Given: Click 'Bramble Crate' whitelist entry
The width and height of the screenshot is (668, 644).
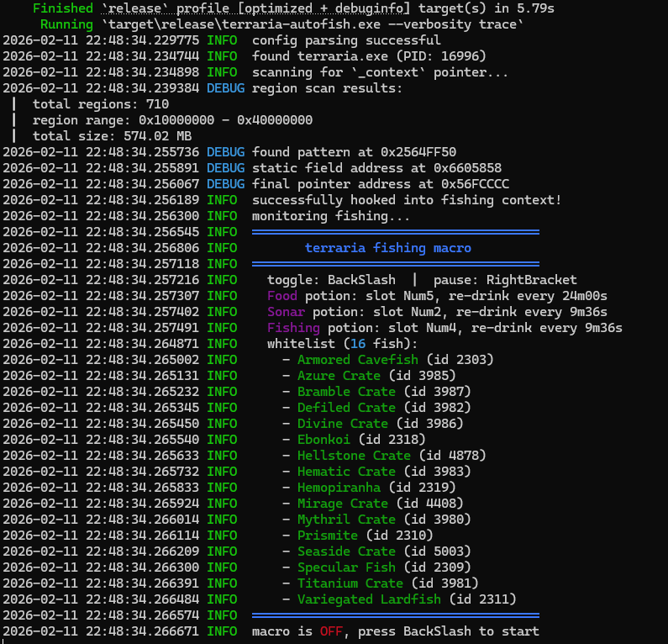Looking at the screenshot, I should (x=346, y=392).
